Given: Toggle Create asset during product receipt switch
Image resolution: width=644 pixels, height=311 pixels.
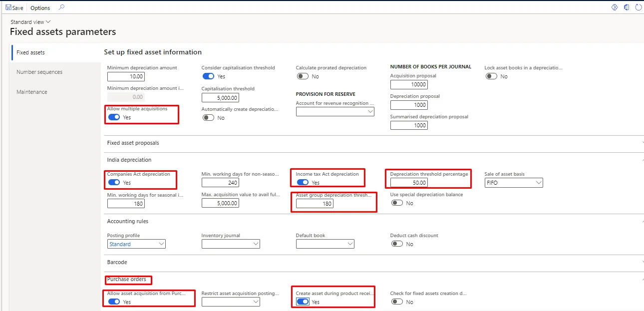Looking at the screenshot, I should pos(303,302).
